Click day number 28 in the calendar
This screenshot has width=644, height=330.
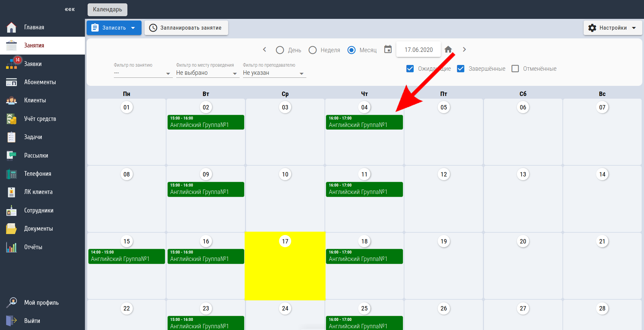[602, 308]
